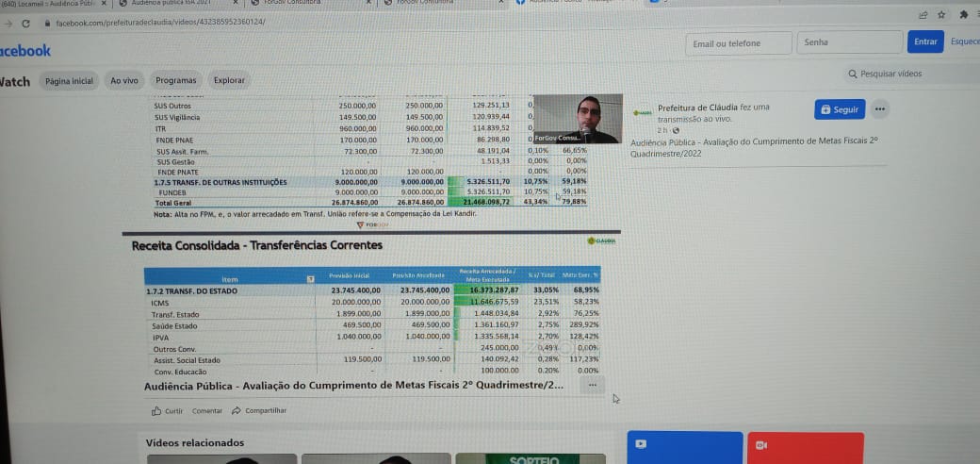Click the FUNDEB row label
This screenshot has height=464, width=980.
pyautogui.click(x=172, y=192)
